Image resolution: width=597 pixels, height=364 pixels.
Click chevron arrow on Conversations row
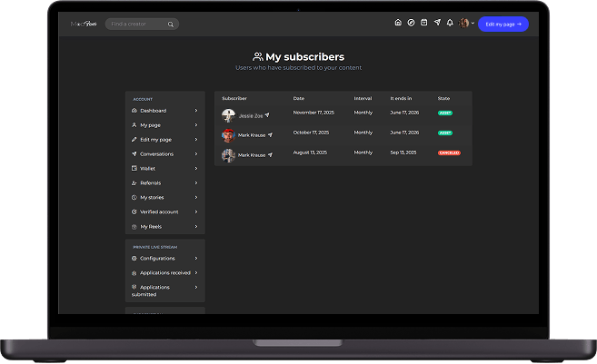coord(196,154)
